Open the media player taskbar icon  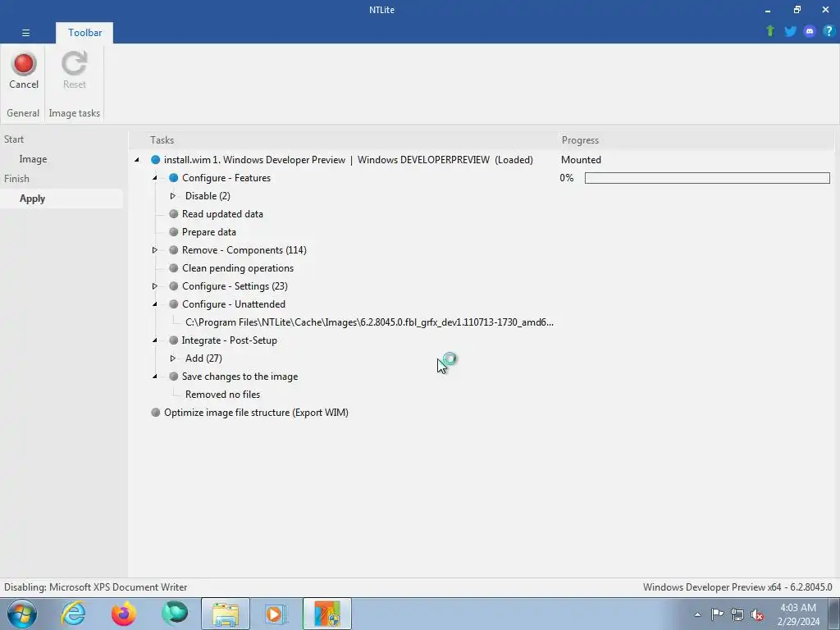coord(276,614)
